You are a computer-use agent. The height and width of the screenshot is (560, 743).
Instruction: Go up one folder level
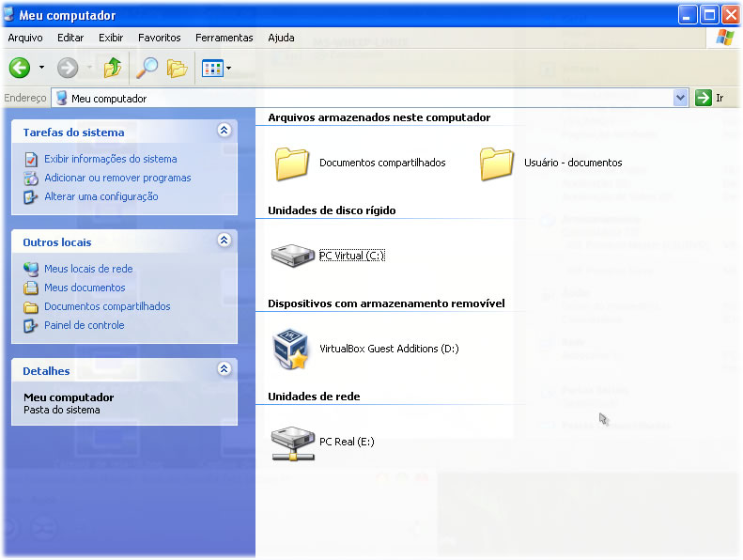click(113, 68)
